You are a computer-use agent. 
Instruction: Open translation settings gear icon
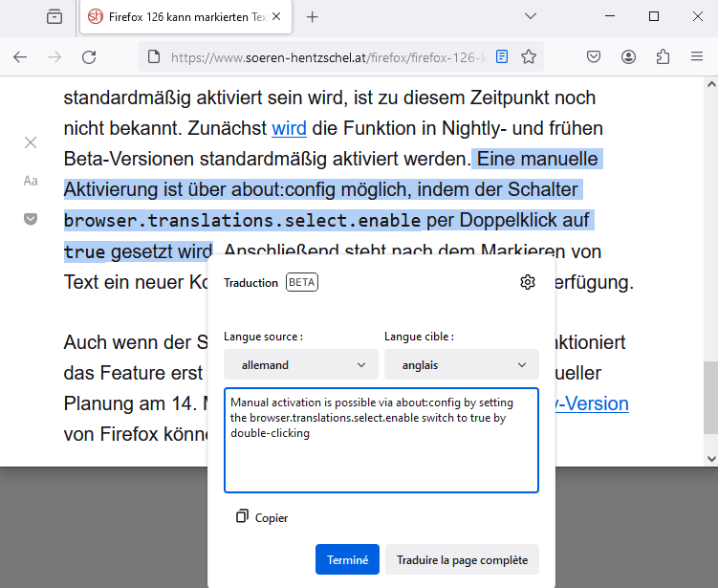(527, 282)
